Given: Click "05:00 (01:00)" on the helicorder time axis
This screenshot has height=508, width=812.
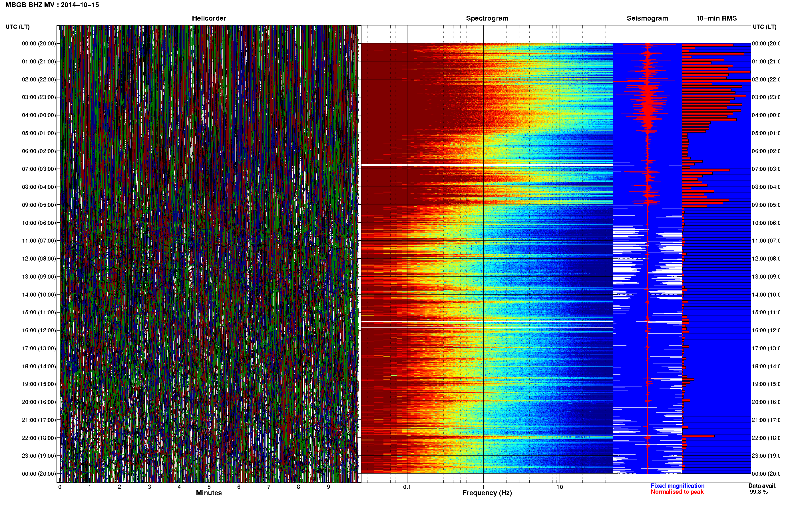Looking at the screenshot, I should (x=39, y=133).
